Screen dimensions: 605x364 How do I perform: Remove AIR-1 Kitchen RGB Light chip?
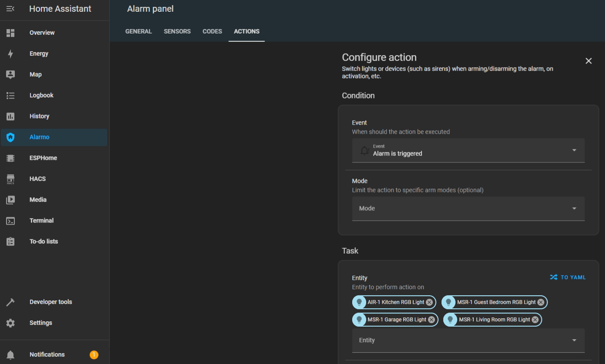[x=429, y=302]
